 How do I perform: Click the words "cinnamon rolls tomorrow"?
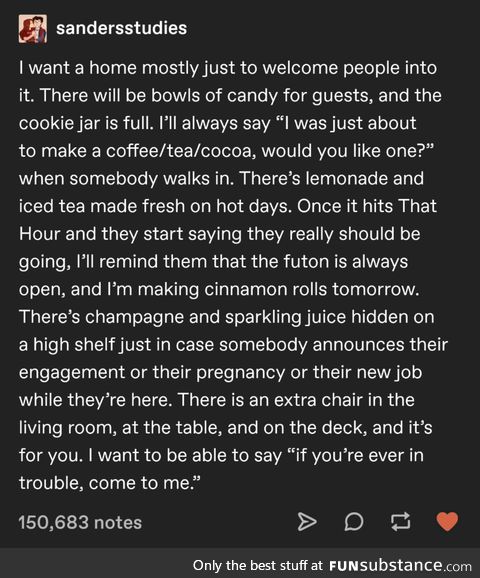[x=311, y=289]
